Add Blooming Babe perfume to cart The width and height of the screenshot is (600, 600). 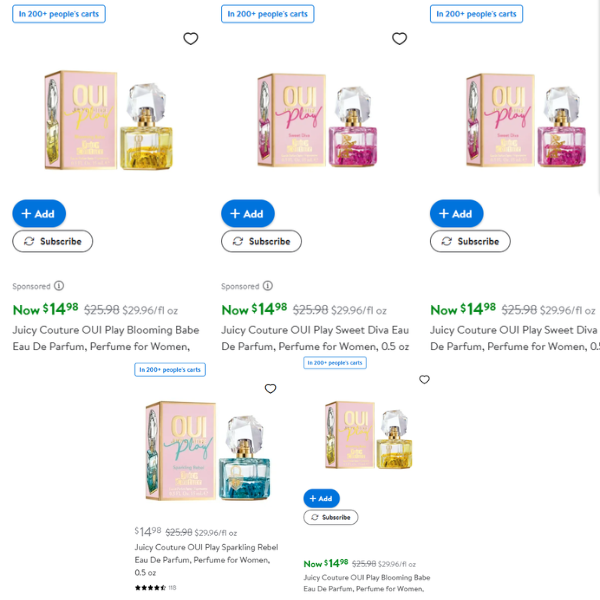tap(39, 214)
